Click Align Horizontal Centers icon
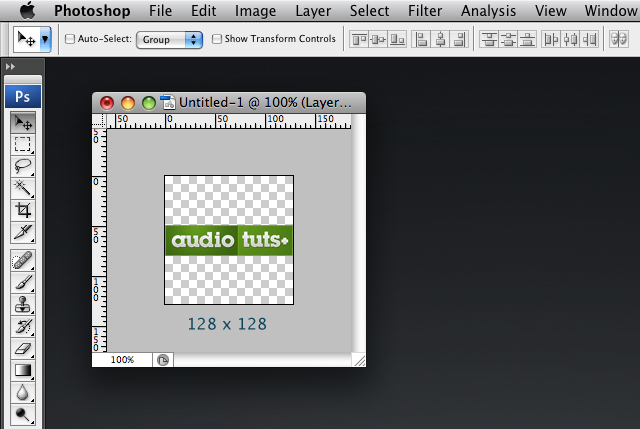Viewport: 640px width, 429px height. pos(440,40)
